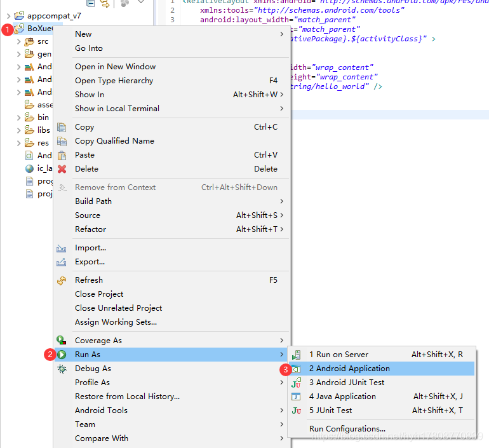The height and width of the screenshot is (448, 489).
Task: Open the Team submenu
Action: click(x=172, y=424)
